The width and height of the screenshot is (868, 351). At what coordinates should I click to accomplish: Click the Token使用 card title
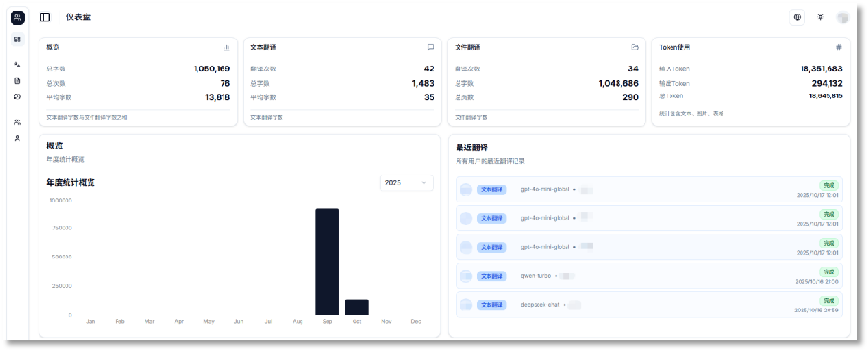(x=674, y=47)
